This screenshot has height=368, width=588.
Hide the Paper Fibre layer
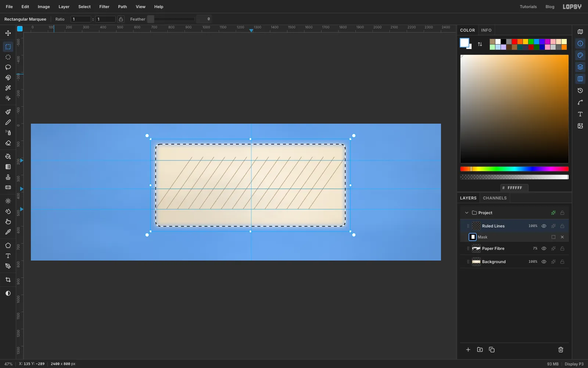544,248
